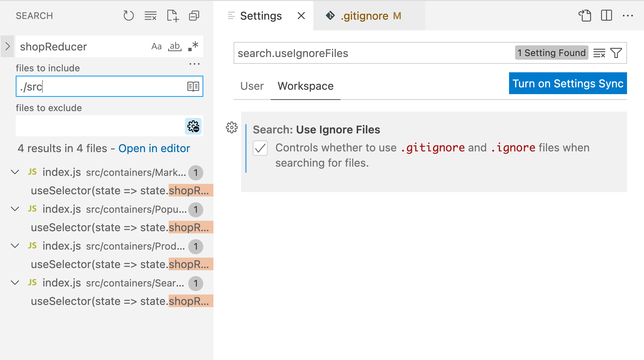Toggle search details with the ellipsis
Screen dimensions: 644x360
pos(195,63)
